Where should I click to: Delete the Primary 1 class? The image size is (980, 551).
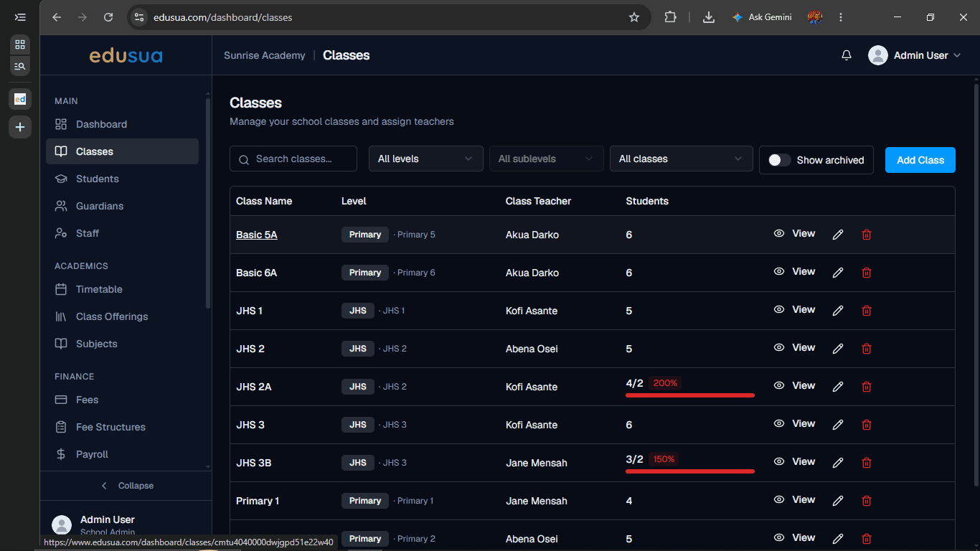pyautogui.click(x=866, y=501)
